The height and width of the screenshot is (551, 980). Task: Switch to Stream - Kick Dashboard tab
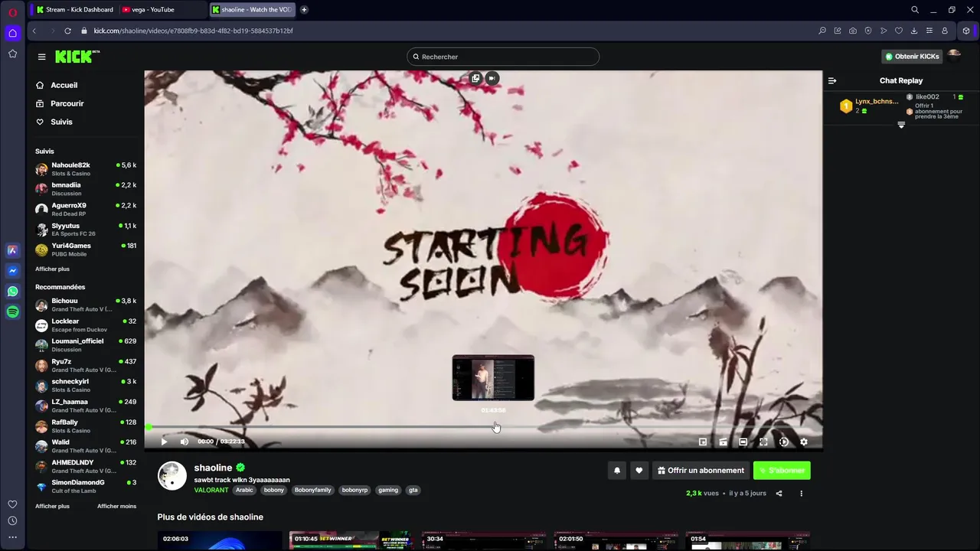(74, 9)
